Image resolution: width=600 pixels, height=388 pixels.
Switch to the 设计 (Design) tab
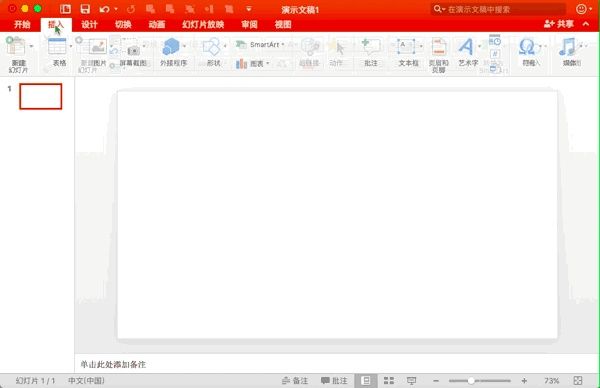89,24
